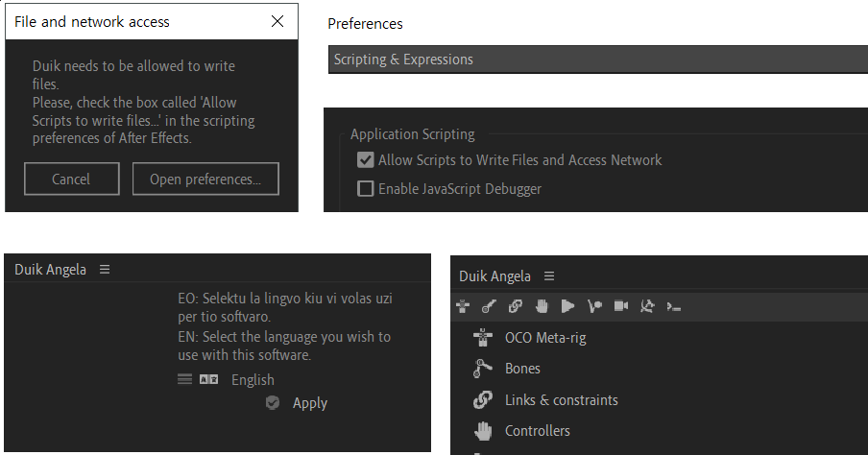Open the Animation curve toolbar icon

coord(594,306)
